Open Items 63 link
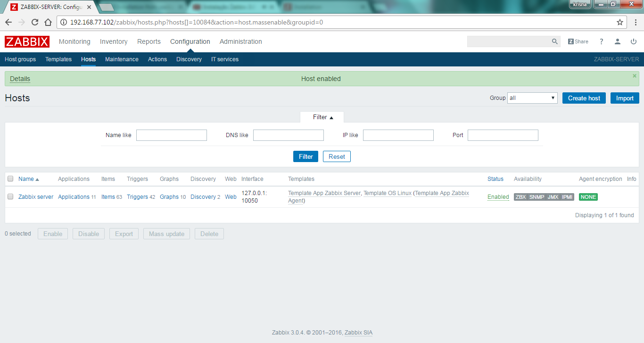The height and width of the screenshot is (343, 644). 108,197
